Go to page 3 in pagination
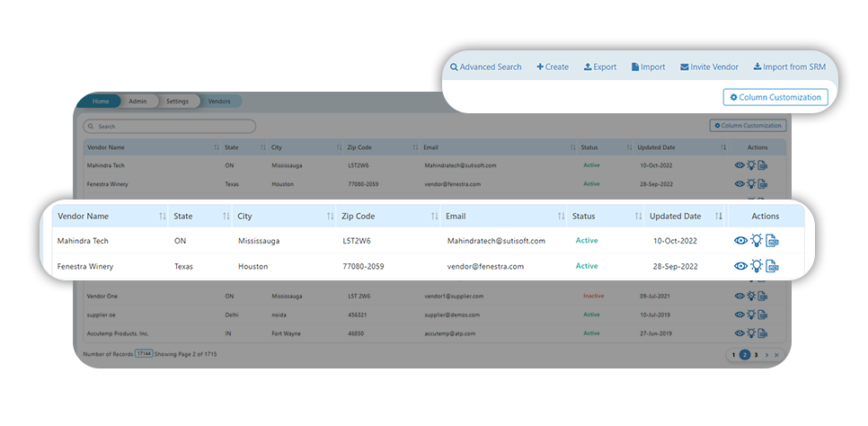 click(756, 355)
